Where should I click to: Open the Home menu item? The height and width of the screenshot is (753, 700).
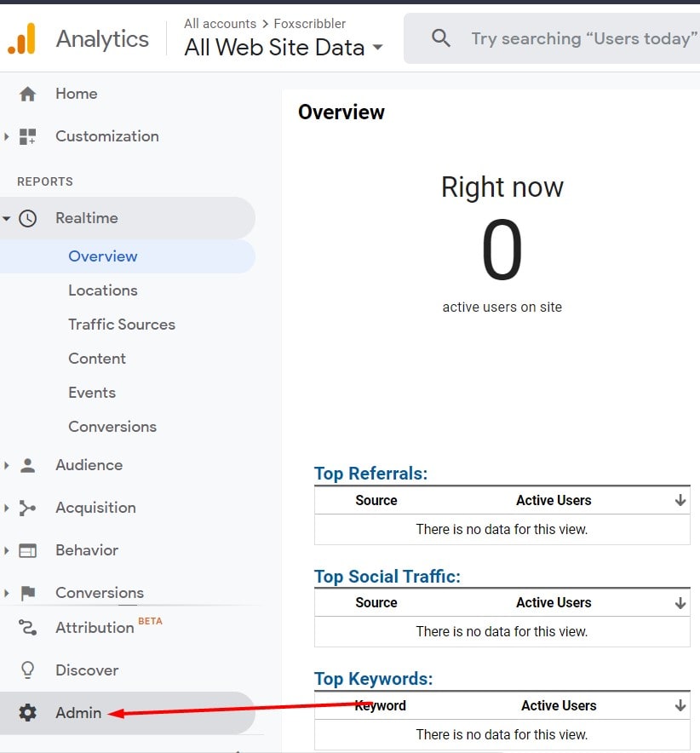coord(77,94)
